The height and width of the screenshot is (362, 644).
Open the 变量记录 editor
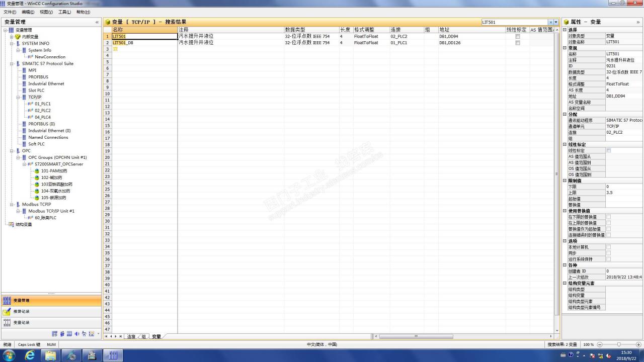pos(51,322)
